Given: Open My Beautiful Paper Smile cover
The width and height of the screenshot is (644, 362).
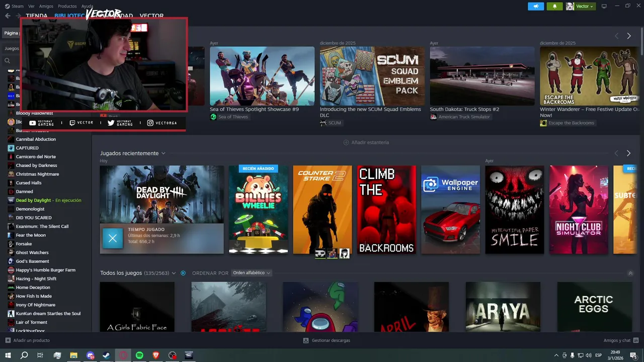Looking at the screenshot, I should [x=515, y=210].
